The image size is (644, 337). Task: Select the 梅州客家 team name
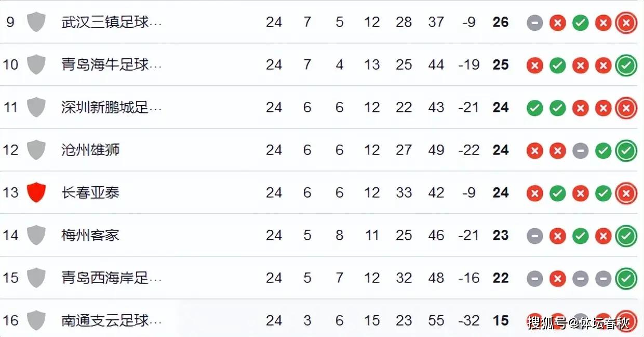pyautogui.click(x=90, y=236)
